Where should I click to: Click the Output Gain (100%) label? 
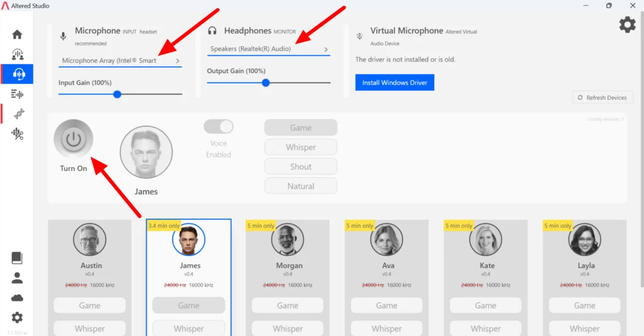[x=236, y=71]
